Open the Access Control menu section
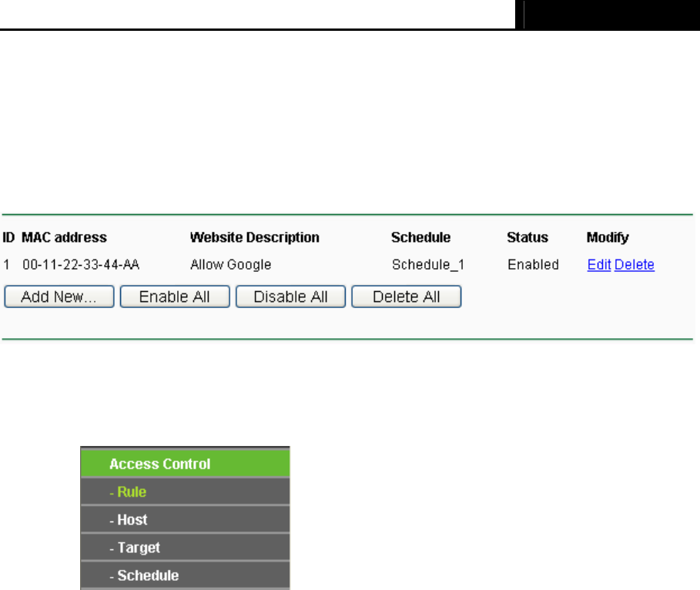 (x=186, y=464)
